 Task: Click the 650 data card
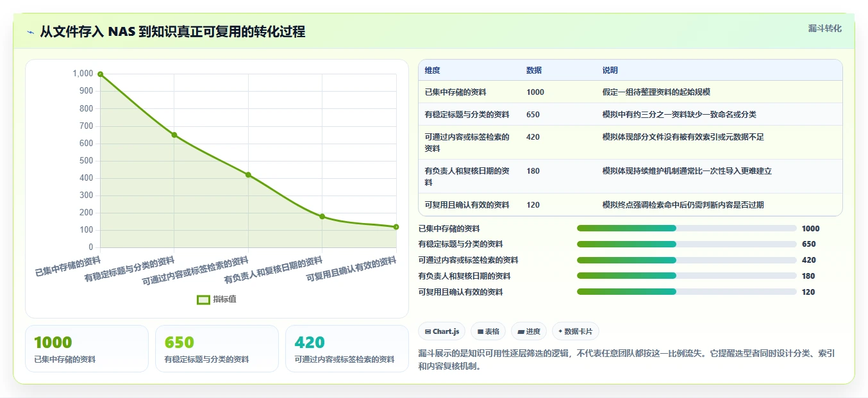(x=217, y=349)
